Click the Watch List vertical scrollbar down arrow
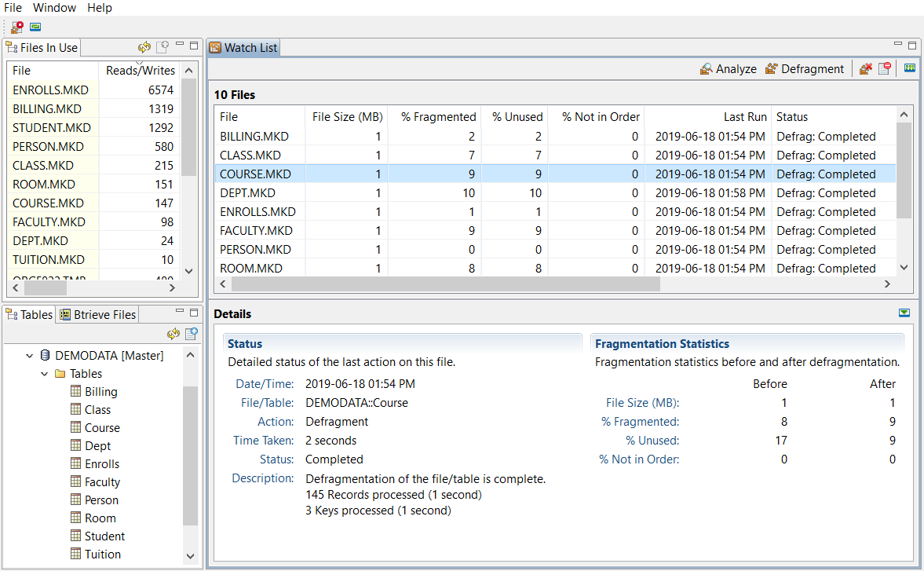This screenshot has height=571, width=924. [x=904, y=268]
